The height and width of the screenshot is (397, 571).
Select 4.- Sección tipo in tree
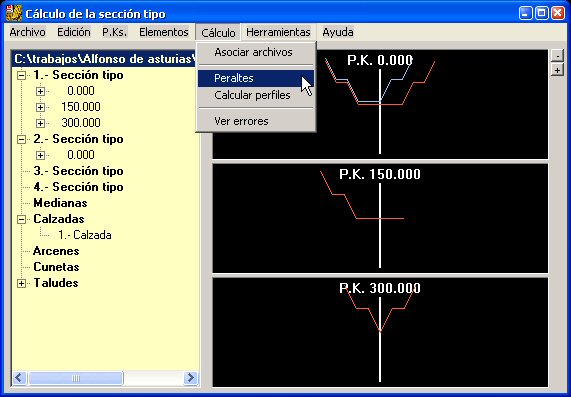78,187
